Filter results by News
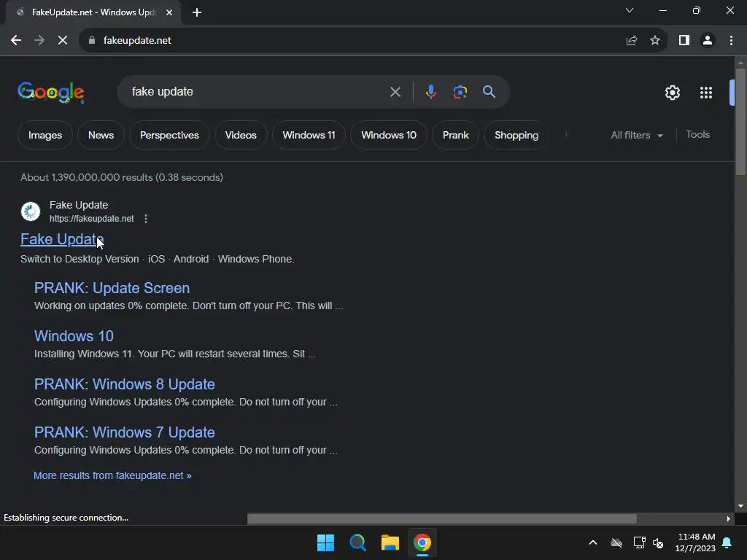 101,135
